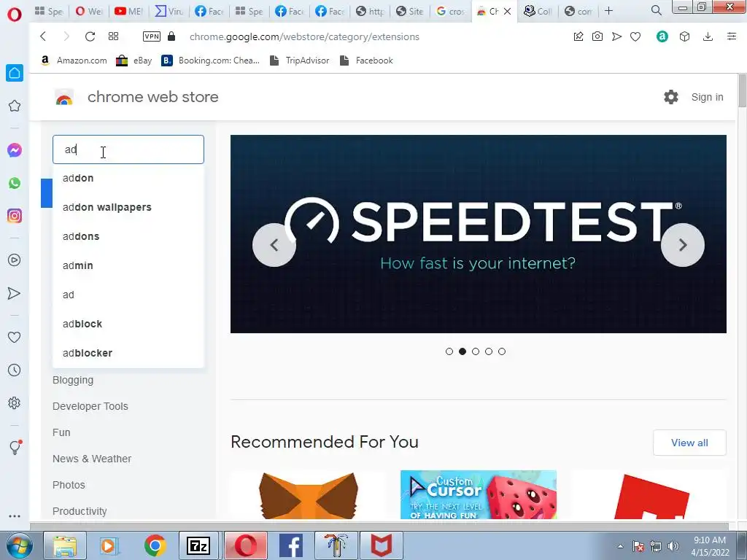Image resolution: width=747 pixels, height=560 pixels.
Task: Open the Speedtest banner
Action: click(x=479, y=234)
